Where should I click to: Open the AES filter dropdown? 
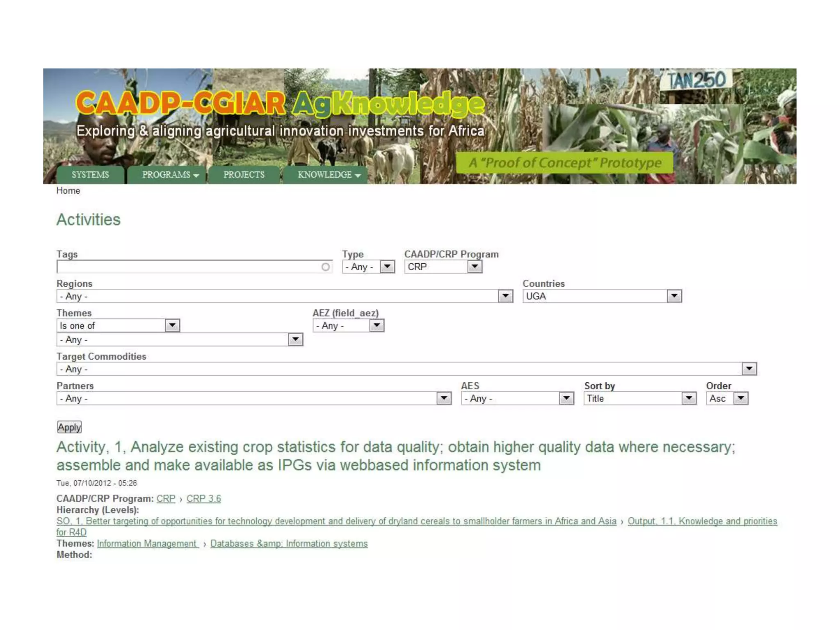pos(517,398)
